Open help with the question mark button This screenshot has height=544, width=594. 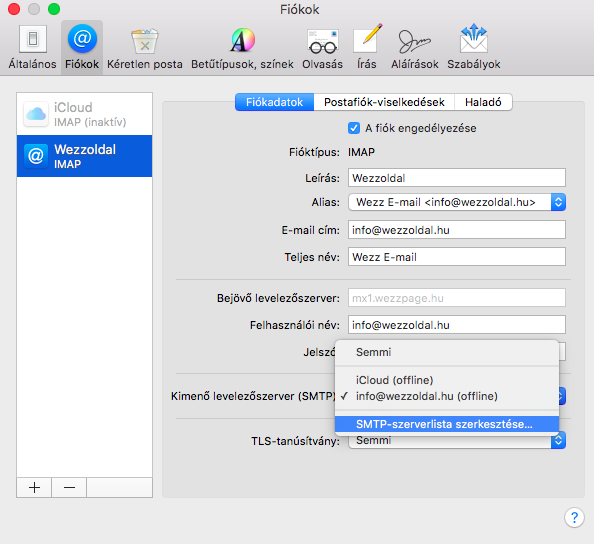(x=574, y=517)
